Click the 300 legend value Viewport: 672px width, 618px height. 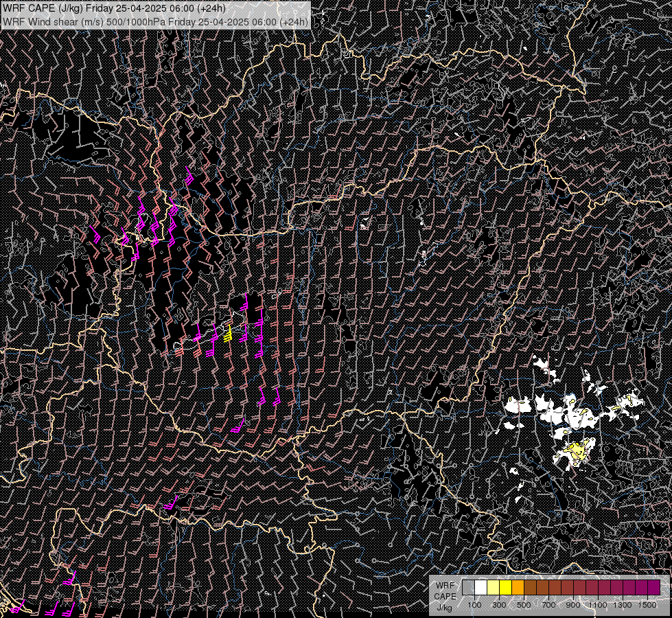(499, 605)
